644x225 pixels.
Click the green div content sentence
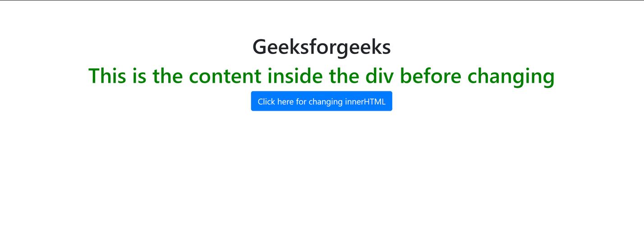pos(322,76)
